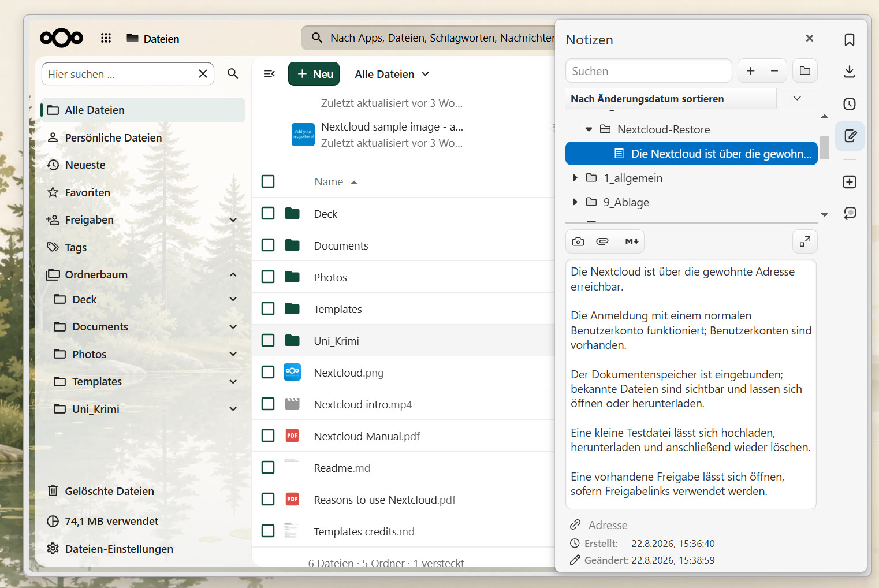Open the notes sort order dropdown chevron
The width and height of the screenshot is (879, 588).
click(x=797, y=98)
